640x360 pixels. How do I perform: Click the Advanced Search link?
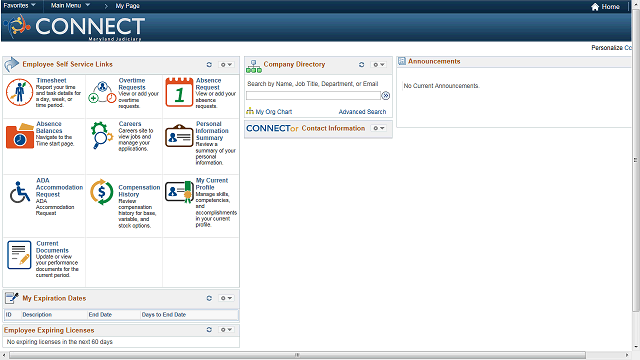[362, 112]
